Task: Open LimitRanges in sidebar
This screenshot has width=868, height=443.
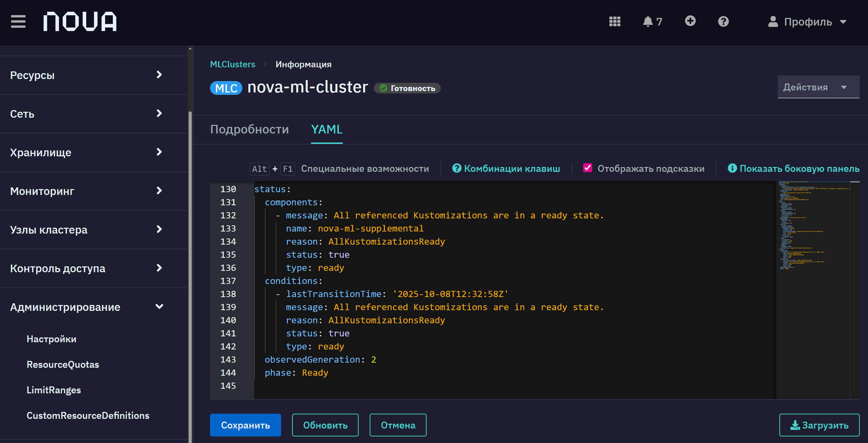Action: (54, 390)
